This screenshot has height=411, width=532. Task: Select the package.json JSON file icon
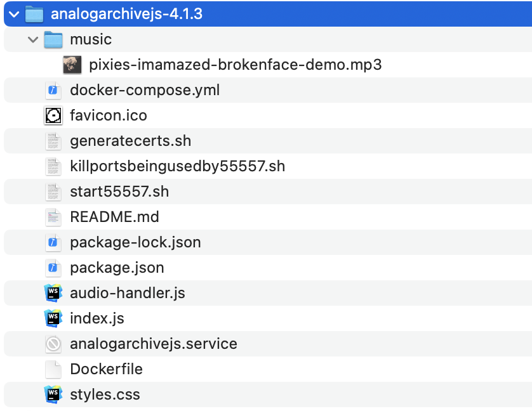click(x=53, y=268)
